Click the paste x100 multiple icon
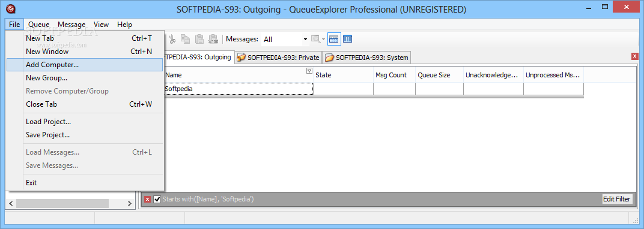This screenshot has width=644, height=229. tap(213, 40)
